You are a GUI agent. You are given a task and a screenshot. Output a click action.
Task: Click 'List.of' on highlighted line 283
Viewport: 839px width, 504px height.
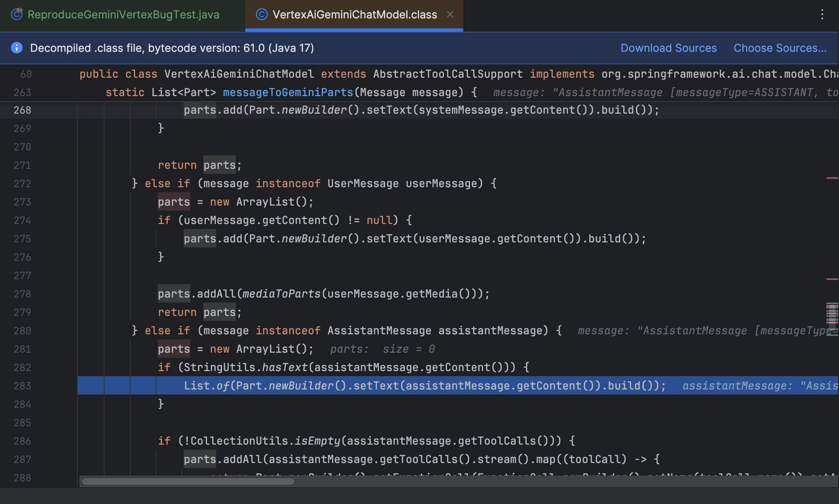[207, 386]
